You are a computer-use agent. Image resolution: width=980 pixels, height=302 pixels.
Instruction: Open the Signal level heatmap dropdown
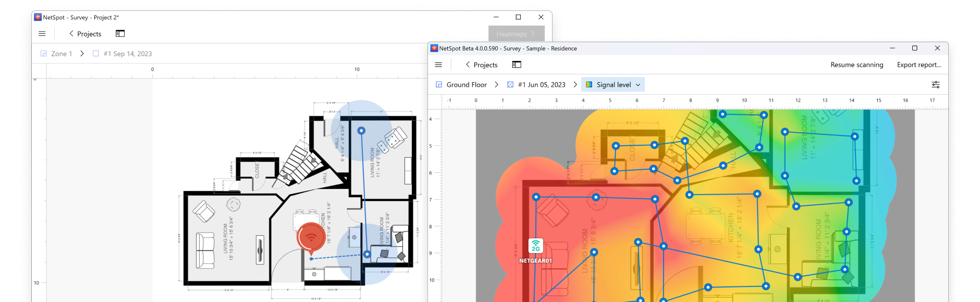613,85
